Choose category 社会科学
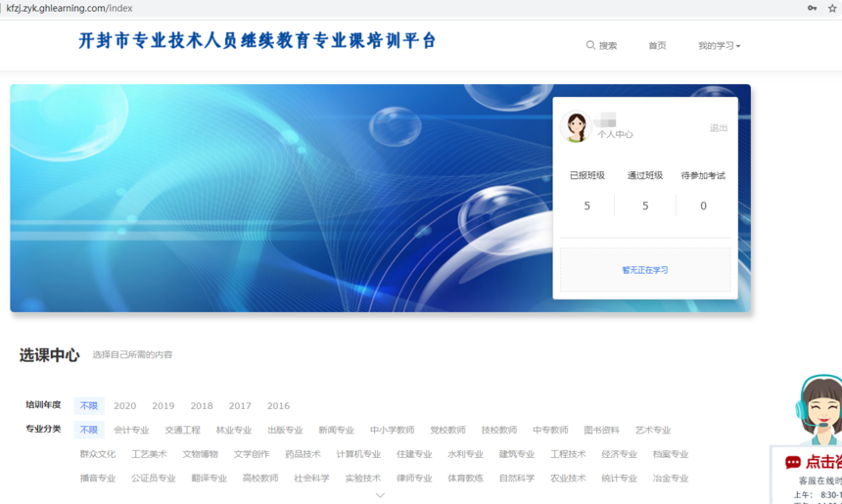 tap(312, 479)
